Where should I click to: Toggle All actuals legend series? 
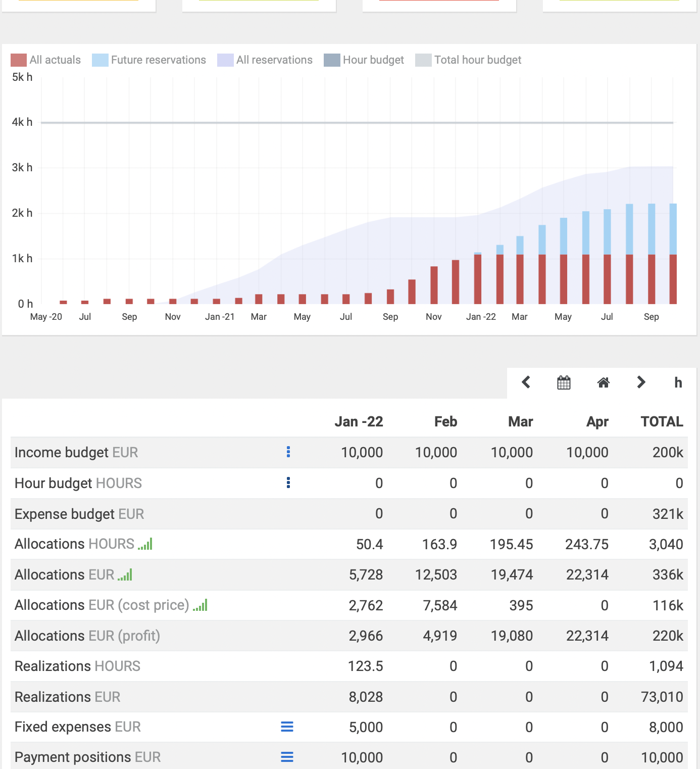pos(46,60)
